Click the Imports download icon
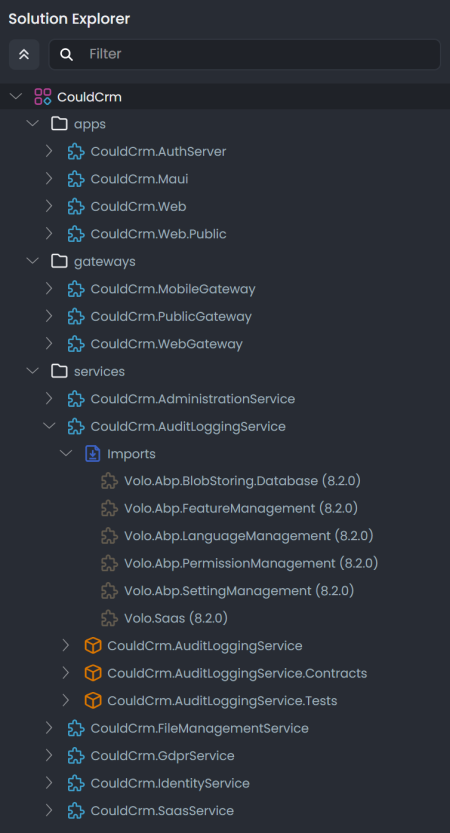Viewport: 450px width, 833px height. tap(93, 454)
